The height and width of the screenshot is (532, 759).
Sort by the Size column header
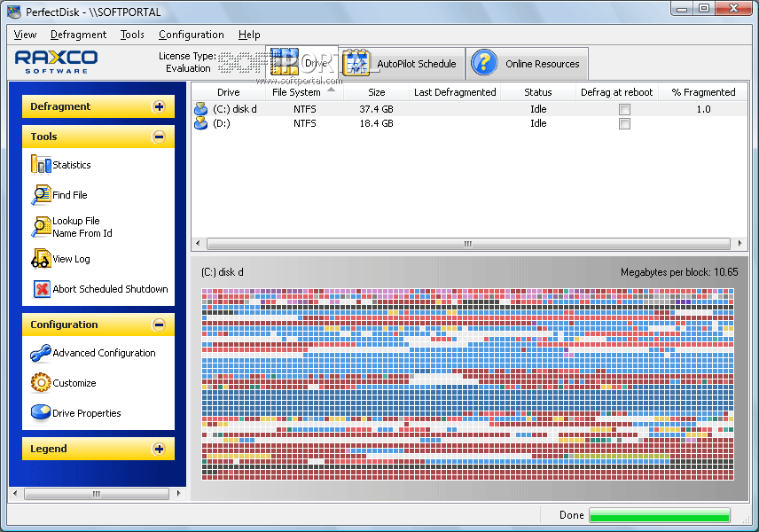point(376,92)
